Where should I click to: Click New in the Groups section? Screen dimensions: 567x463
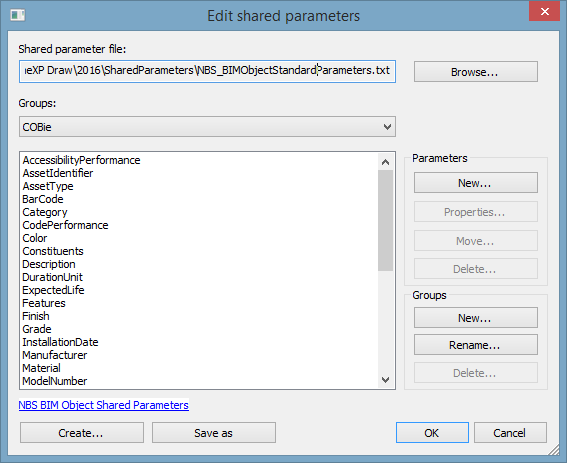click(x=476, y=318)
